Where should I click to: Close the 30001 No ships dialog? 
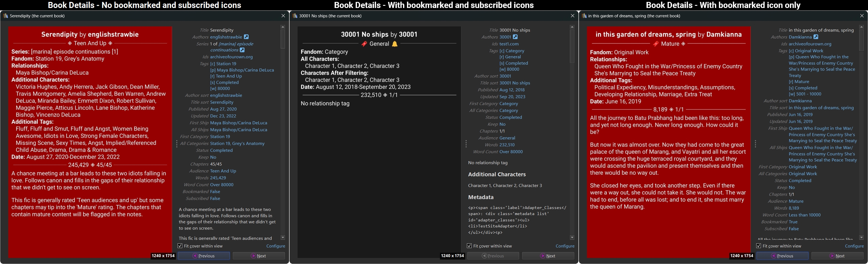point(573,16)
